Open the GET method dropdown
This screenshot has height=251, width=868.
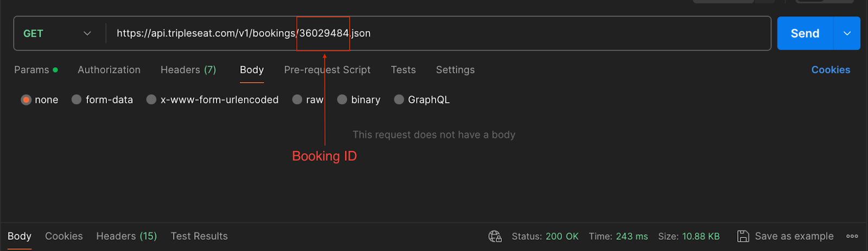coord(57,34)
